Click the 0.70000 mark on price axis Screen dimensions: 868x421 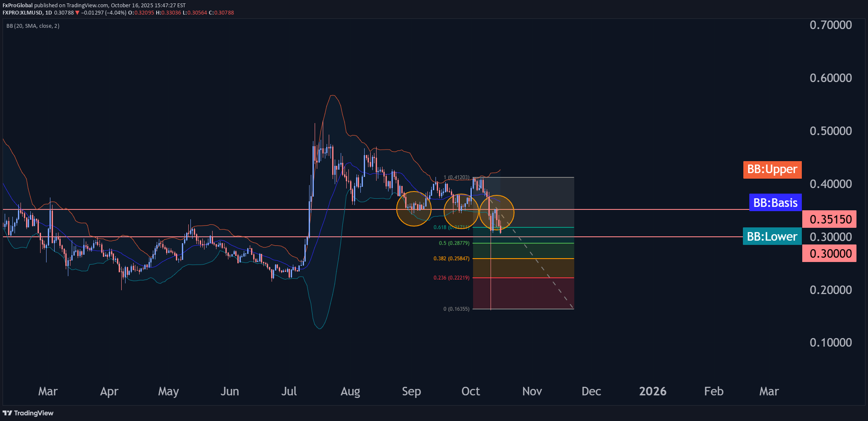(x=830, y=25)
